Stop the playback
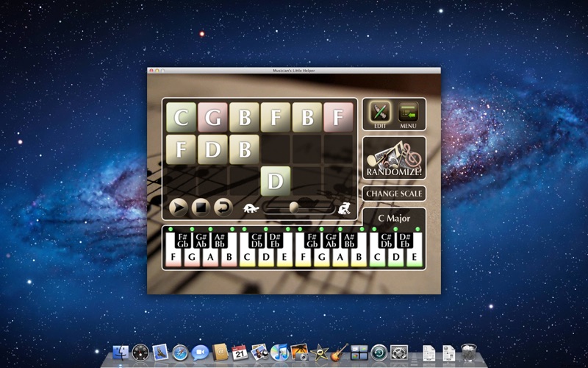The image size is (588, 368). pyautogui.click(x=201, y=208)
